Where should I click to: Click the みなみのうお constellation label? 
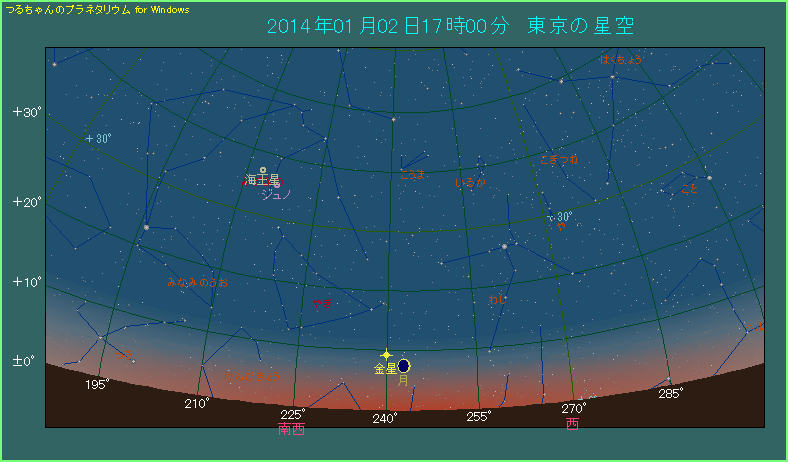click(197, 283)
